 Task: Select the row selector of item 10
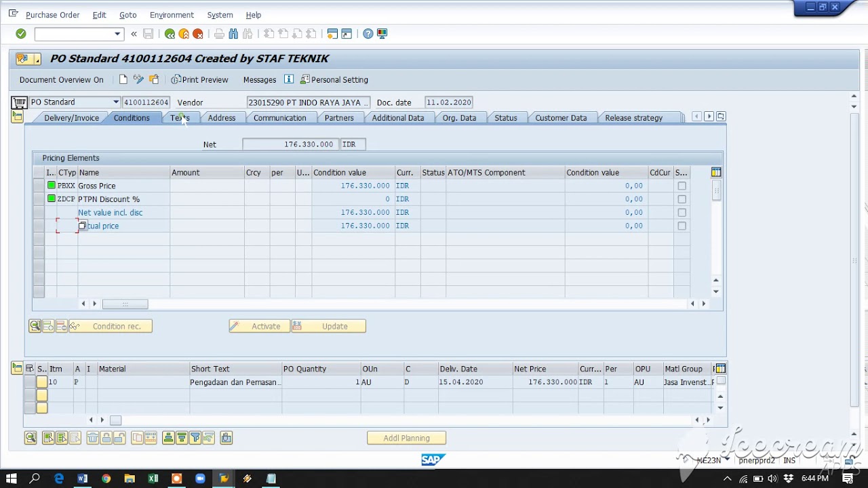tap(29, 382)
